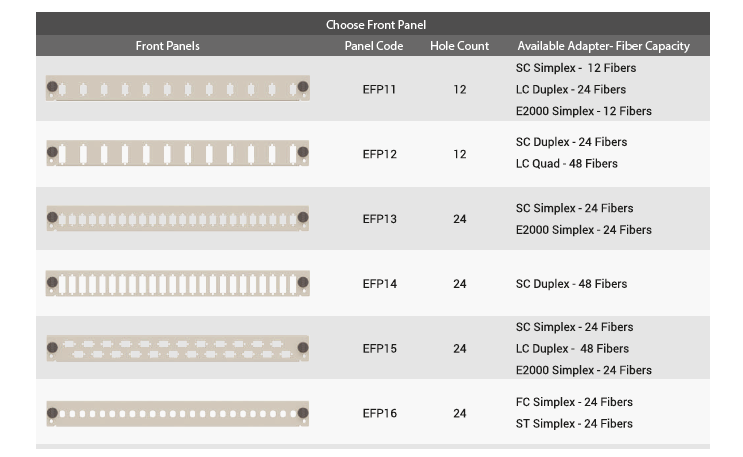
Task: Click the Hole Count column header
Action: pos(459,46)
